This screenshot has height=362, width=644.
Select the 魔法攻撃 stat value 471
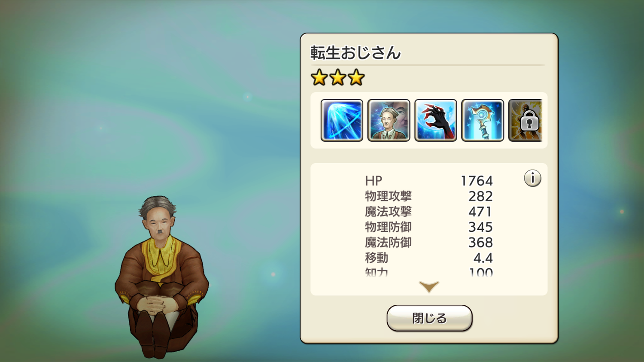(x=480, y=212)
